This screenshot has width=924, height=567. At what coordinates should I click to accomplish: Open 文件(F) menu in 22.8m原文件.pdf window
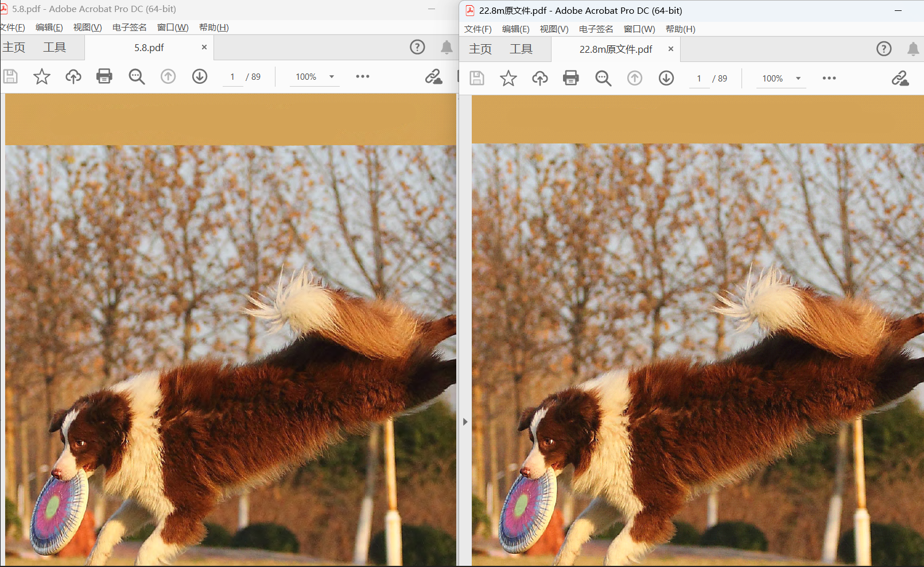[478, 29]
